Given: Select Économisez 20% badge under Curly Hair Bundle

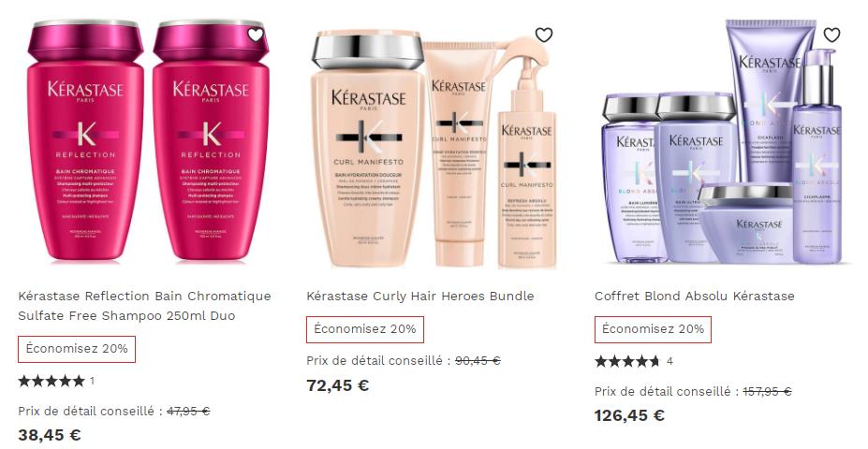Looking at the screenshot, I should pos(365,329).
